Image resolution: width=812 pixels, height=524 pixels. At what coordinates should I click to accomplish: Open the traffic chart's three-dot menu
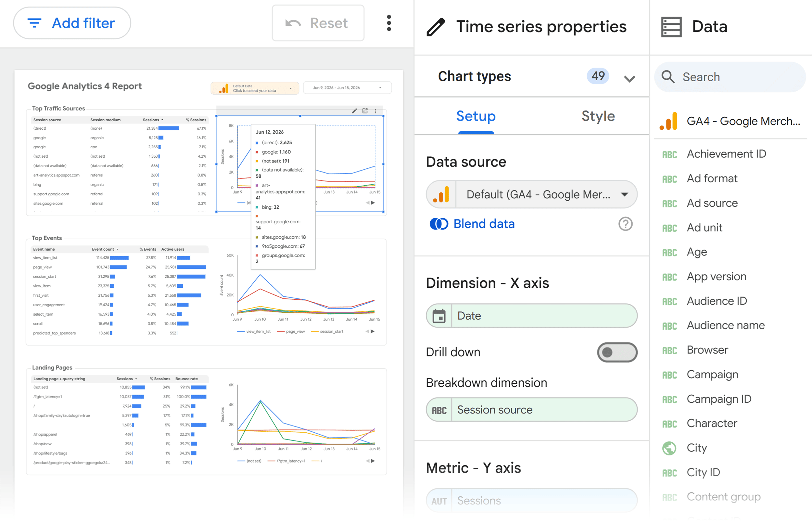[x=375, y=111]
